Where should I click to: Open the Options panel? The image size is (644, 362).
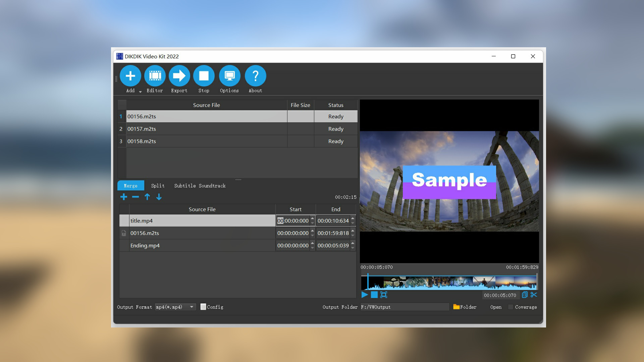[229, 76]
